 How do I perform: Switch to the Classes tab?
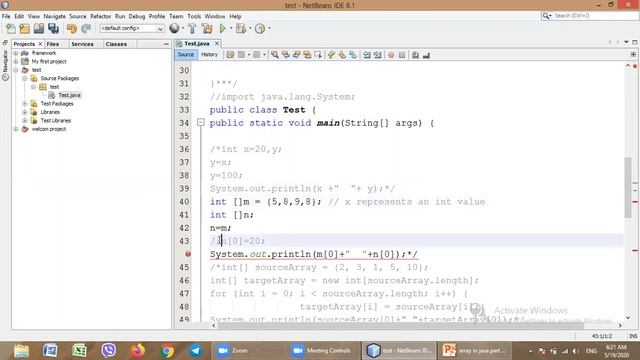coord(116,44)
